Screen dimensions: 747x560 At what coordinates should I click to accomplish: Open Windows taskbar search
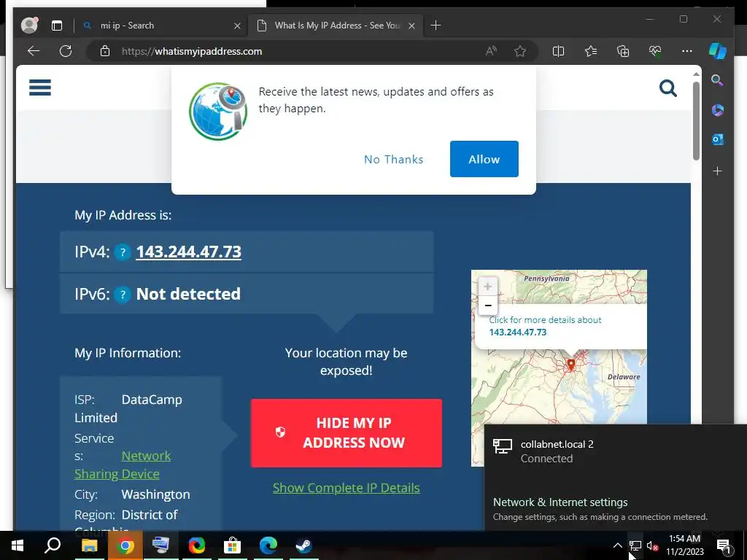53,545
